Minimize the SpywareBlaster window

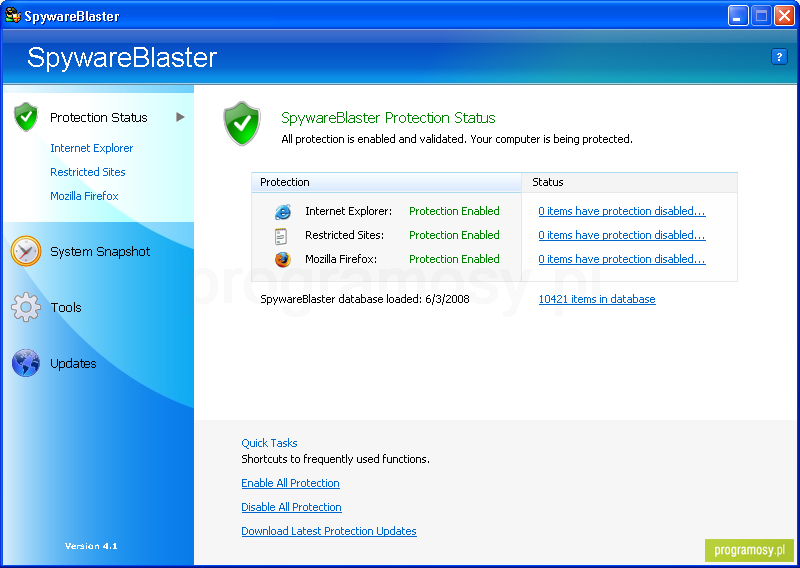pos(738,16)
